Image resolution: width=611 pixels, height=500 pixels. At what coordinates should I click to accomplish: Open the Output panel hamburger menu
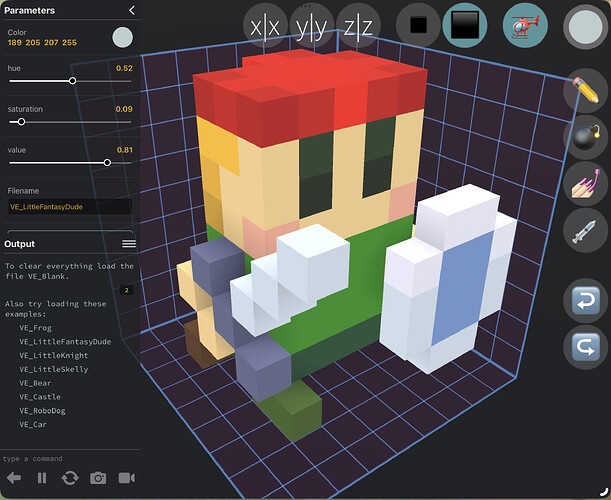pyautogui.click(x=129, y=244)
